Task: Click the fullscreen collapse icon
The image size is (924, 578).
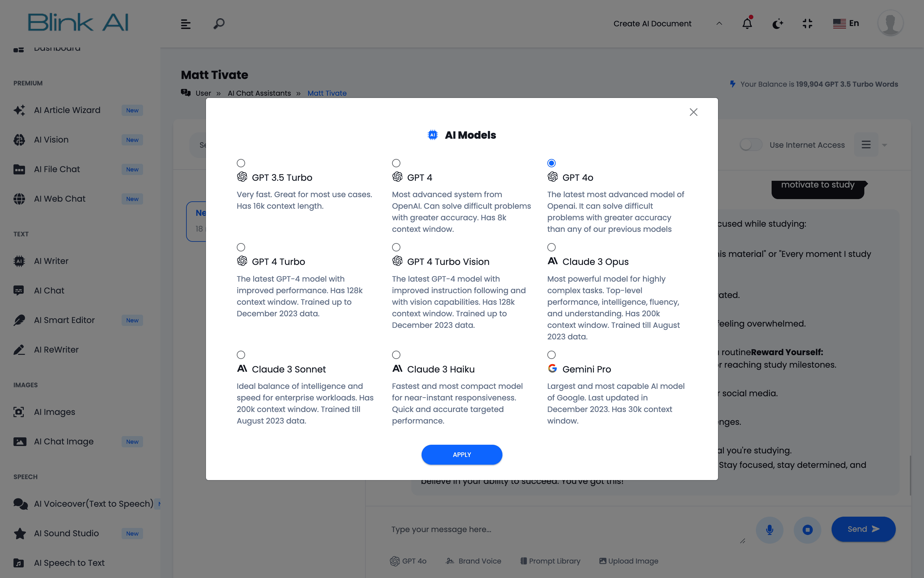Action: pyautogui.click(x=807, y=24)
